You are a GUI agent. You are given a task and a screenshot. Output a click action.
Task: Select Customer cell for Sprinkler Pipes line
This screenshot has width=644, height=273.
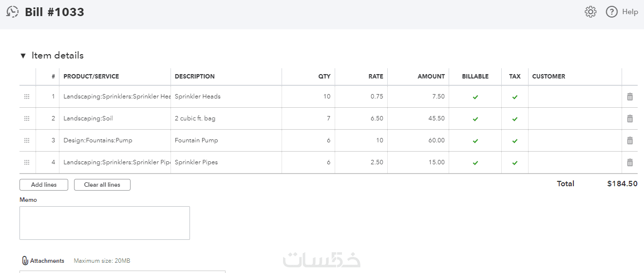[575, 162]
